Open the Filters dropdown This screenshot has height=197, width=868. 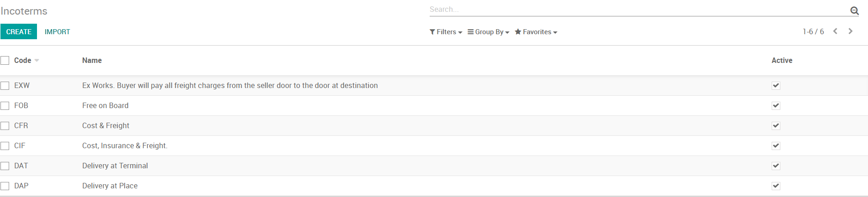pos(446,32)
